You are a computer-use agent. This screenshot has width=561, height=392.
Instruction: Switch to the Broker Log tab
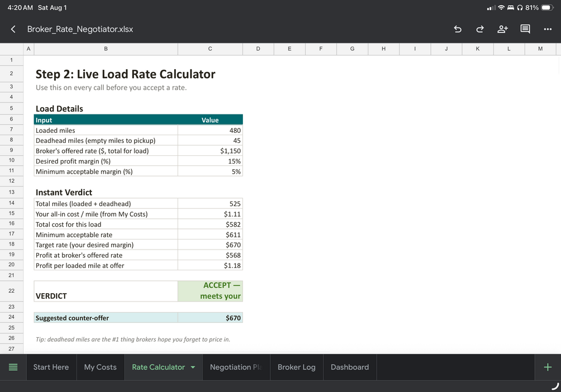(296, 367)
